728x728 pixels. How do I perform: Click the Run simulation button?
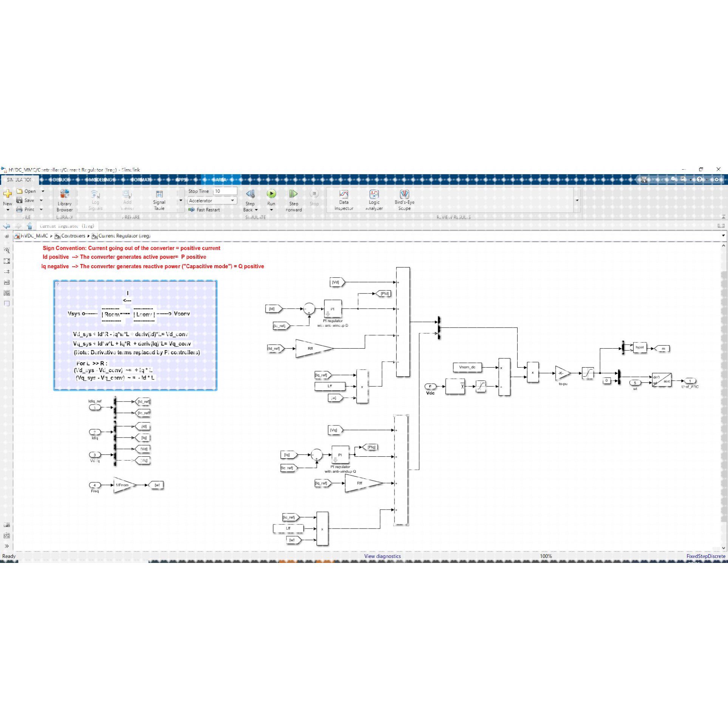point(271,194)
